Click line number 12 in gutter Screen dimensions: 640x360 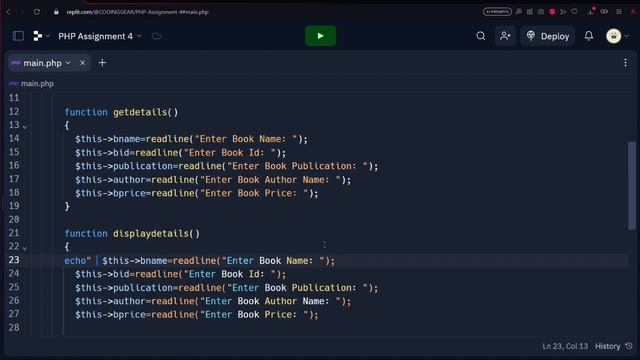pyautogui.click(x=14, y=111)
